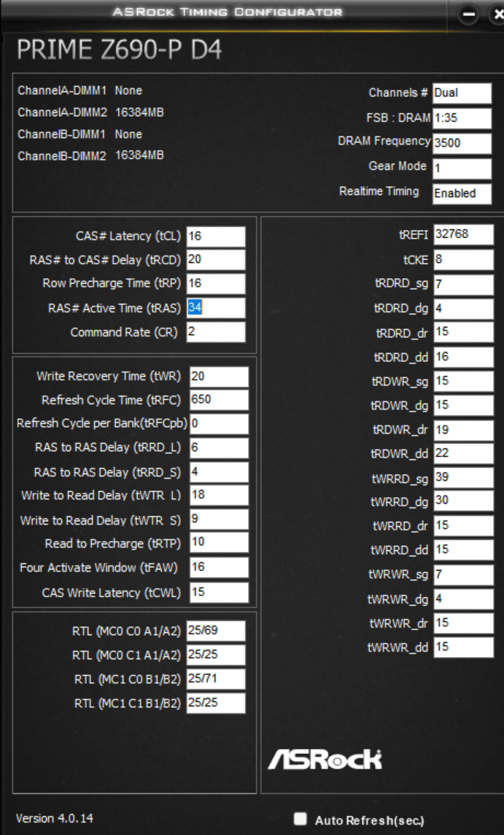Select the tRDWR_dg value field

pos(464,406)
